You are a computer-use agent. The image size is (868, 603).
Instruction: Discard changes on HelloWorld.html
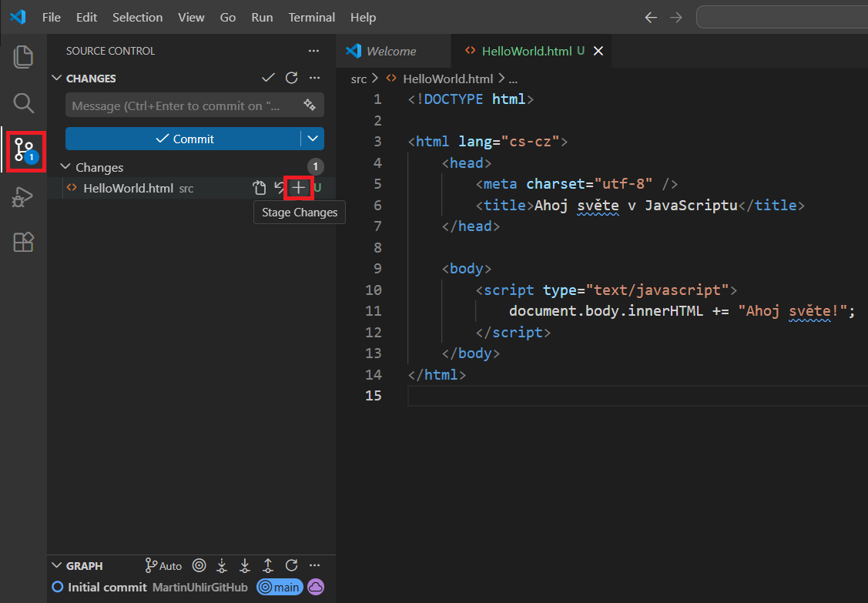279,187
